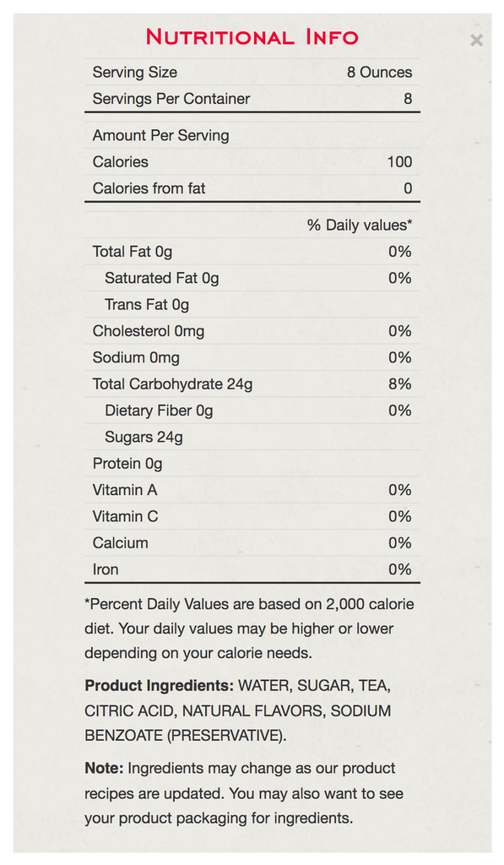Screen dimensions: 504x865
Task: Click the Calories from fat row
Action: [x=252, y=188]
